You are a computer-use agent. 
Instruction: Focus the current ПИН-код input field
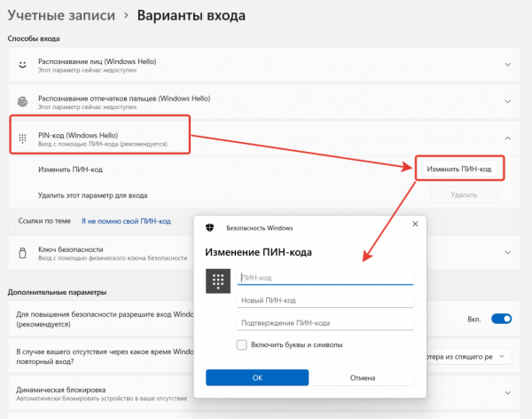(325, 277)
